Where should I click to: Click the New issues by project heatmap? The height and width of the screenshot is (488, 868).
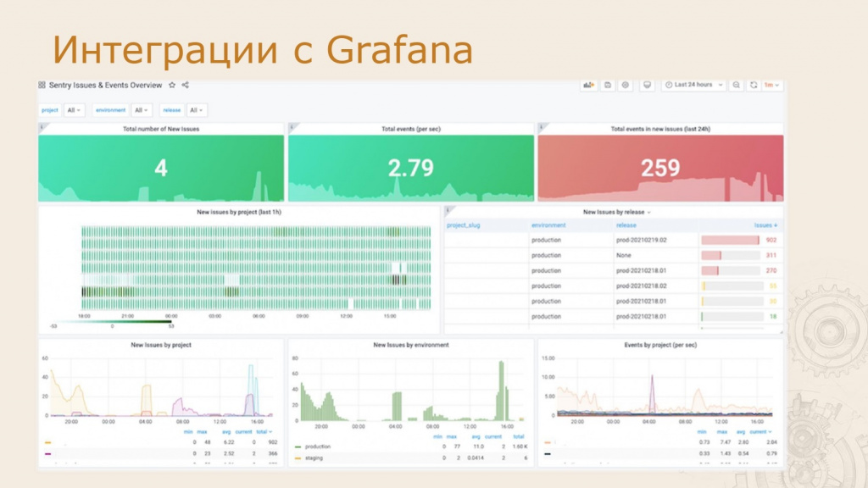256,267
